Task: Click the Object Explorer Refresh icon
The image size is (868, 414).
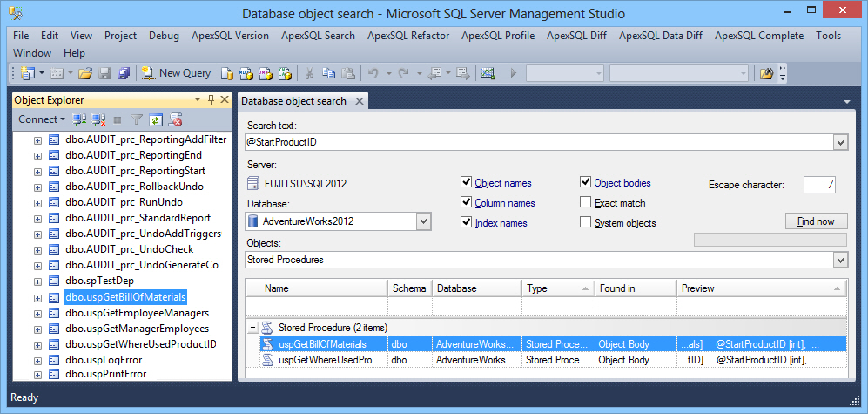Action: coord(156,119)
